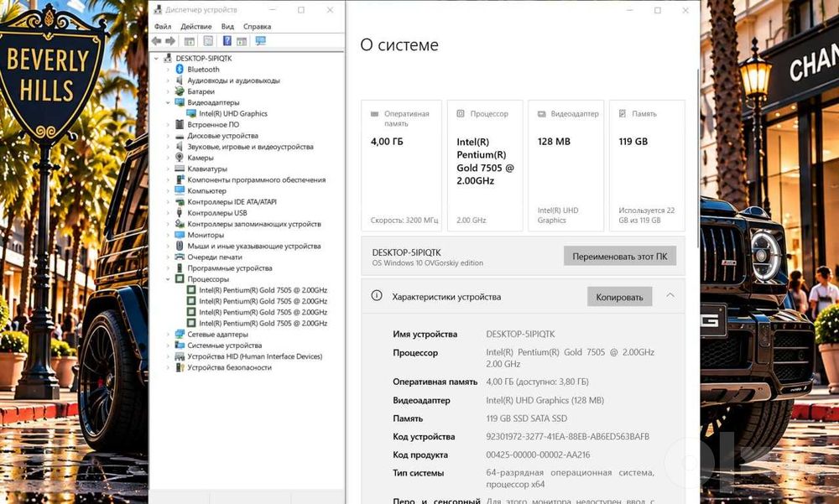Click the mouse icon beside Мыши и иные указывающие устройства

tap(180, 246)
